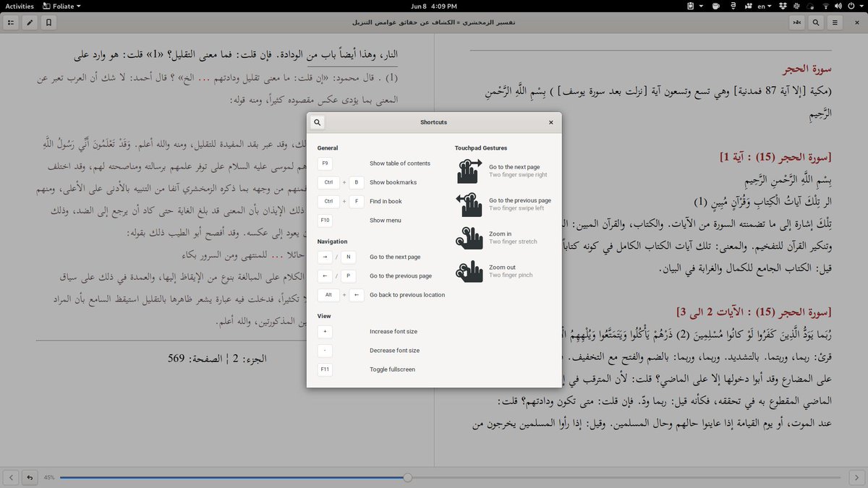Click the go back location button in bottom bar
This screenshot has height=488, width=868.
point(30,477)
